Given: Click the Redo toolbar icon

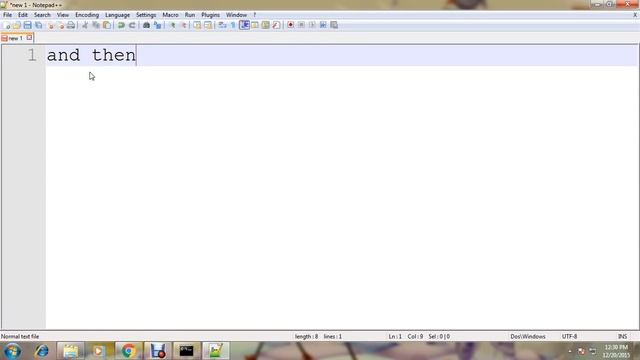Looking at the screenshot, I should pos(132,25).
